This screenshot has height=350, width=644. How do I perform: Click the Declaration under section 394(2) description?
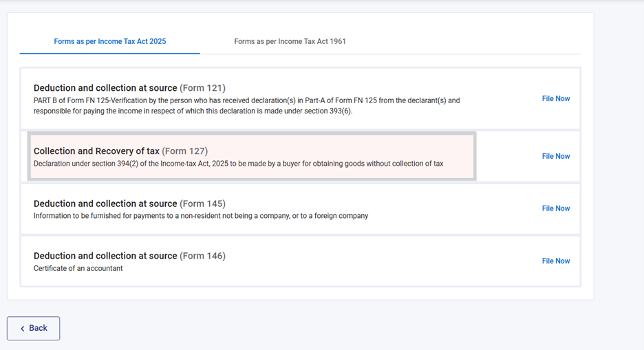pyautogui.click(x=238, y=164)
